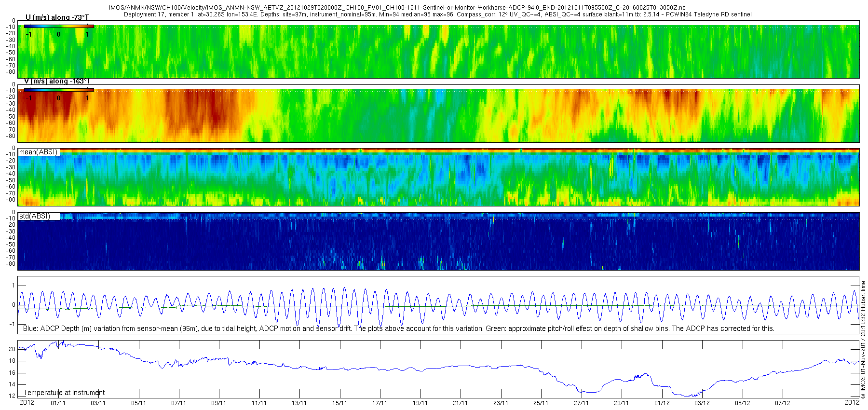868x410 pixels.
Task: Click the 05/12 date tick label
Action: pyautogui.click(x=743, y=403)
